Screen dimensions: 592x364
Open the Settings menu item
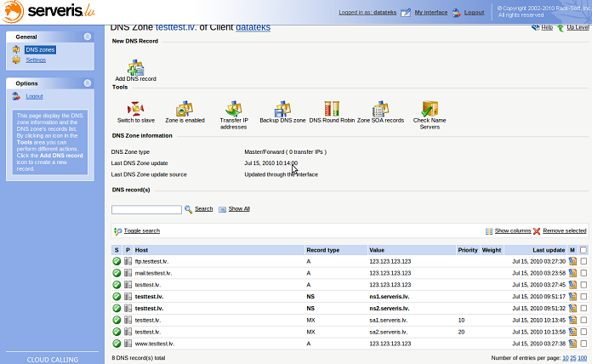pos(36,60)
